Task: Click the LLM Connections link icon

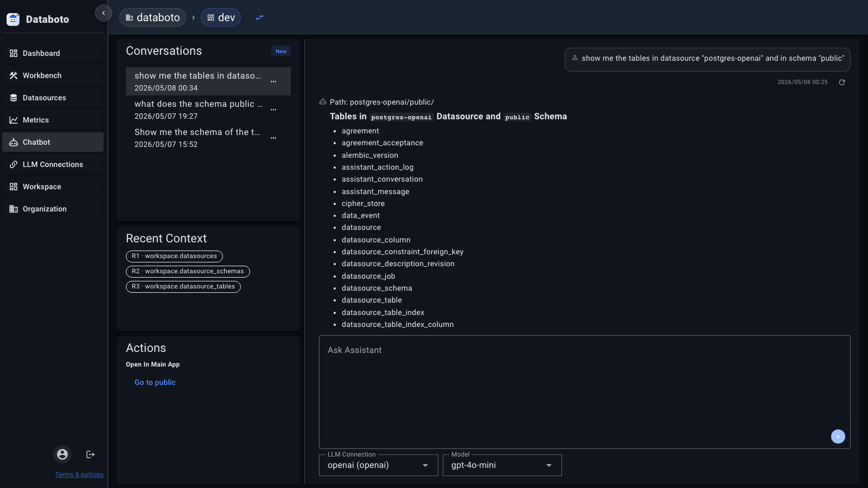Action: (x=14, y=164)
